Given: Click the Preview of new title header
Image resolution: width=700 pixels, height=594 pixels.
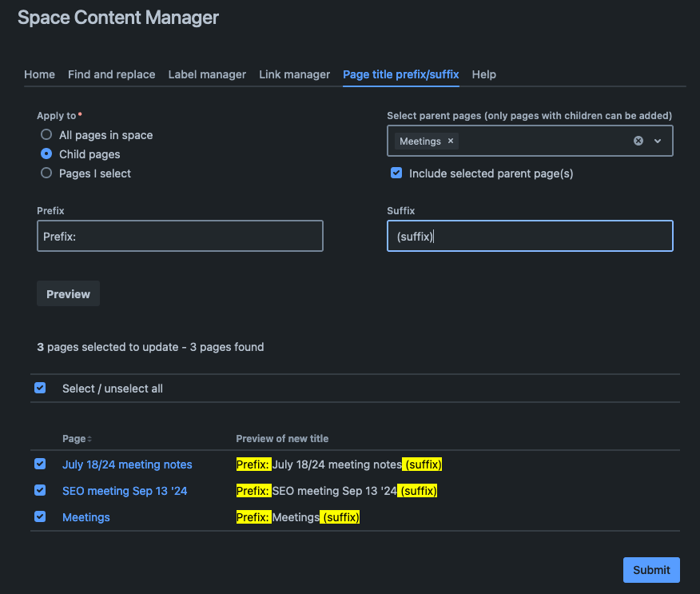Looking at the screenshot, I should coord(282,439).
